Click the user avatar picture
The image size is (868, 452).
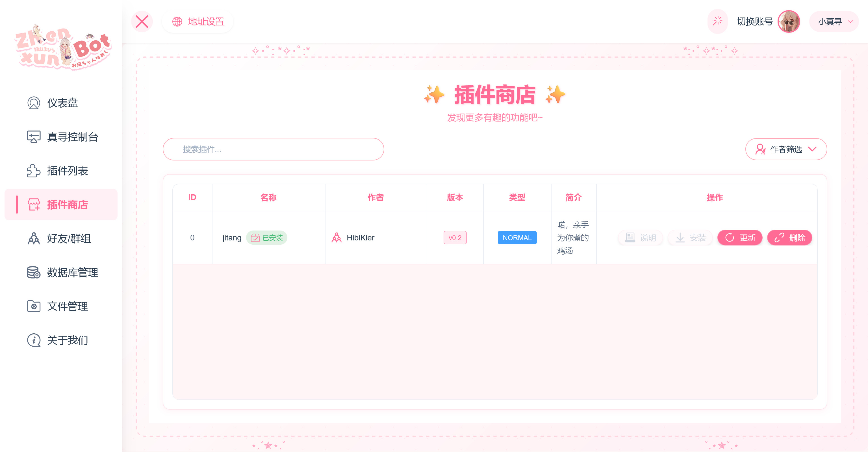coord(789,21)
